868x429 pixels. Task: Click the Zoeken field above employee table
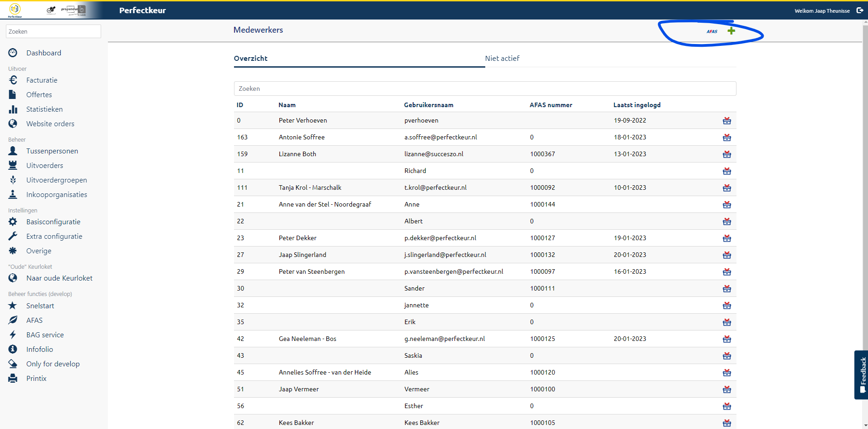485,89
